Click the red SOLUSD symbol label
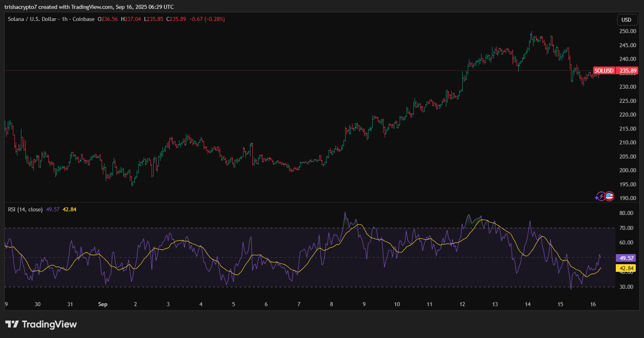644x338 pixels. tap(604, 71)
